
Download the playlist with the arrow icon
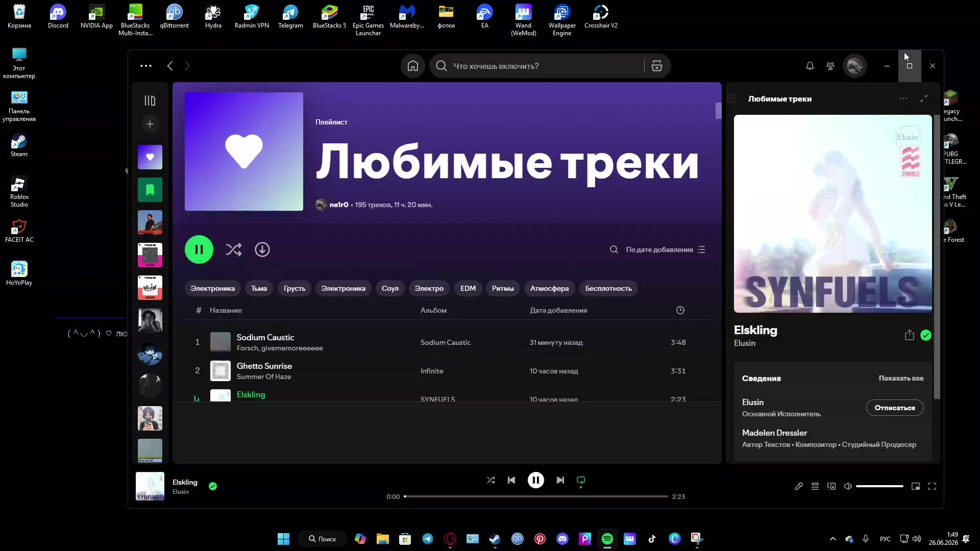tap(262, 249)
